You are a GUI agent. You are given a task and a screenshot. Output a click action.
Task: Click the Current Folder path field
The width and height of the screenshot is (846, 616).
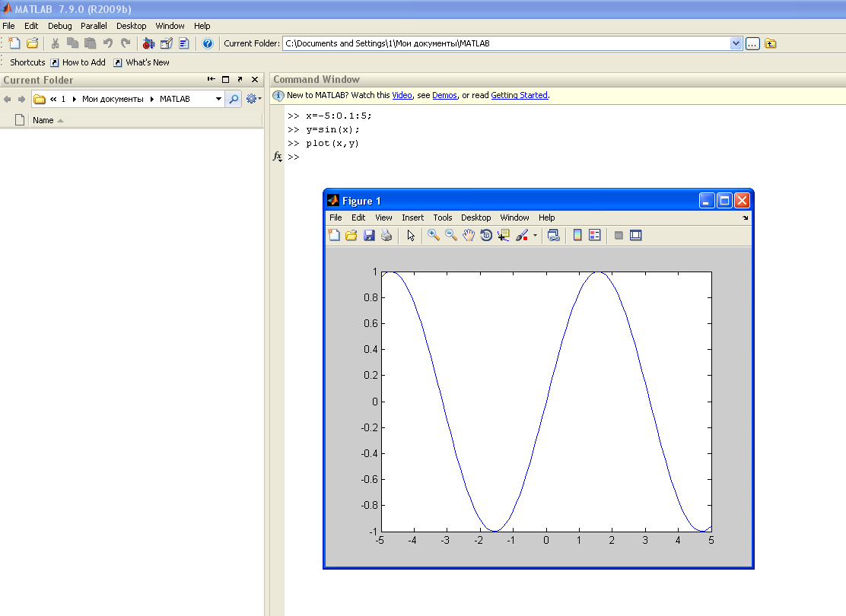click(506, 43)
